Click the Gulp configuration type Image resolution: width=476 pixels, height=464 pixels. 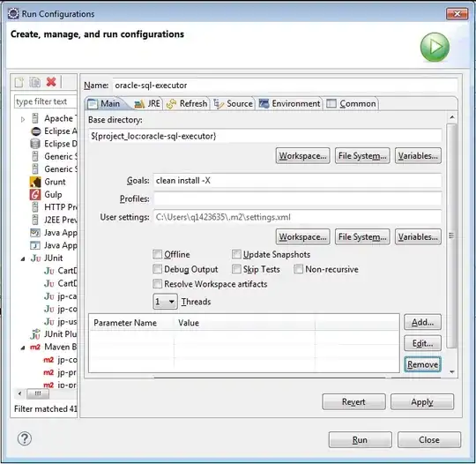pos(46,194)
